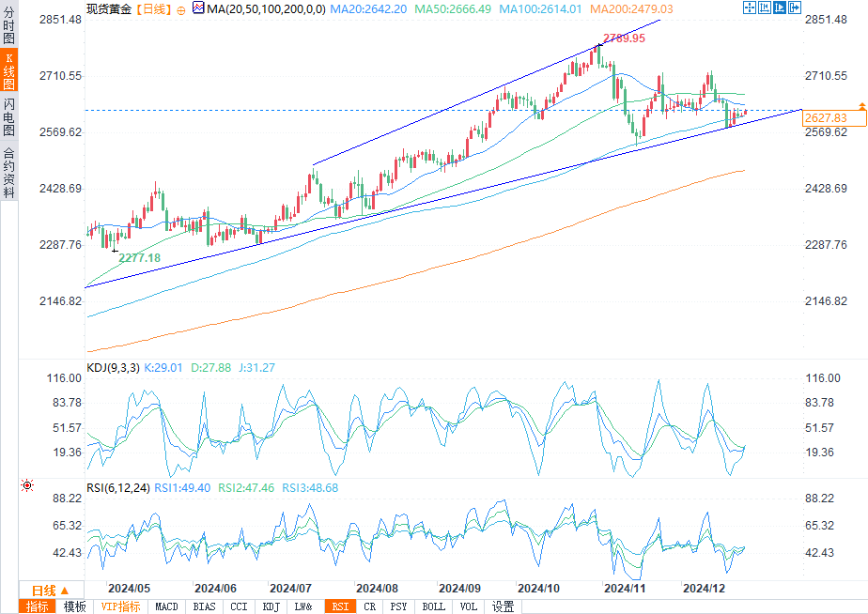Open the 【日线】 period selector in chart header
This screenshot has height=614, width=868.
tap(150, 8)
